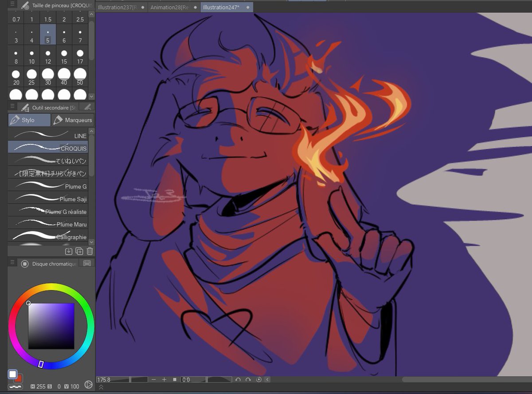
Task: Redo using the canvas bar arrow
Action: pyautogui.click(x=248, y=380)
